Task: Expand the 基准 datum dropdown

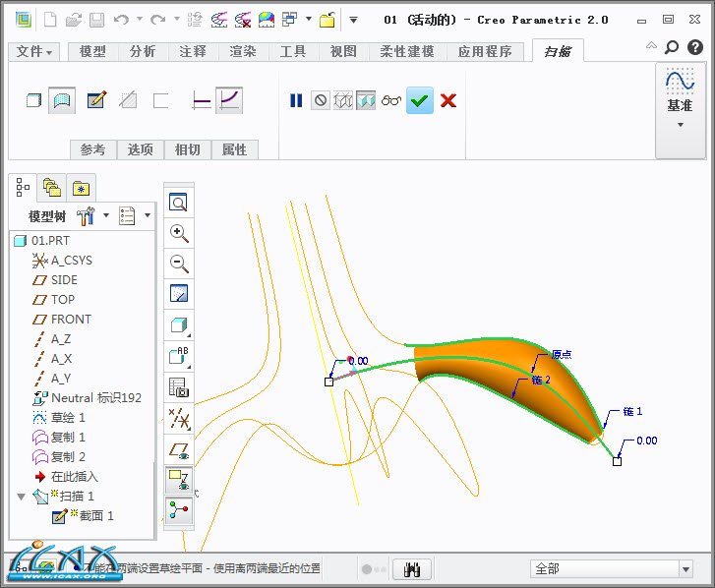Action: point(680,125)
